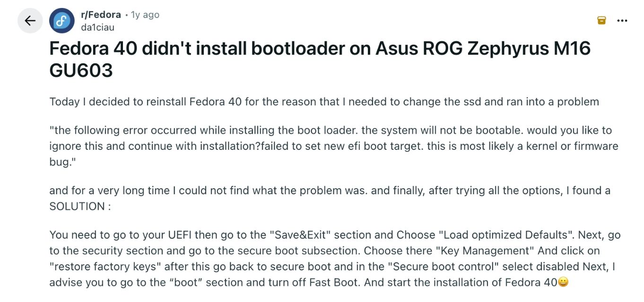
Task: Go back using the left arrow button
Action: pyautogui.click(x=30, y=21)
